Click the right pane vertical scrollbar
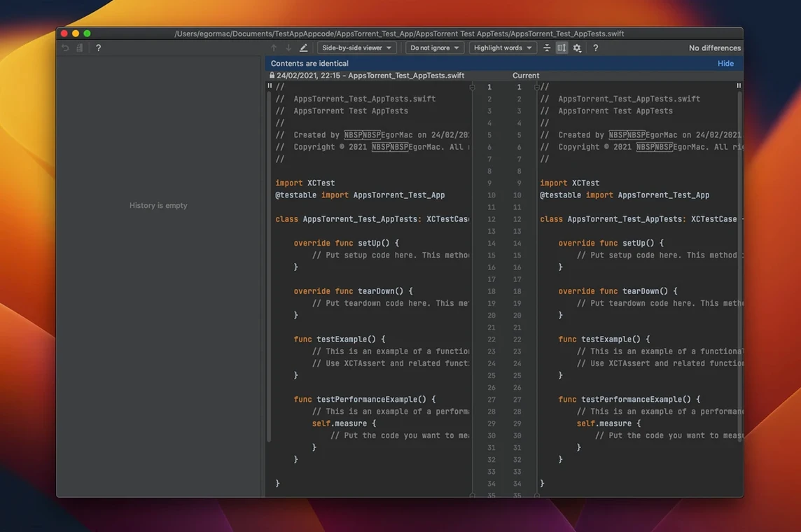The height and width of the screenshot is (532, 801). (739, 265)
